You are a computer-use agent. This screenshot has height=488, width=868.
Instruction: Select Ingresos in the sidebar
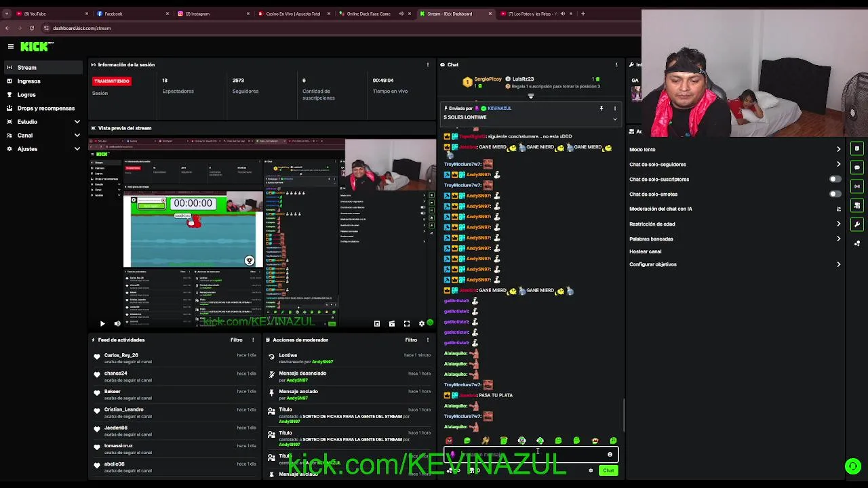point(44,81)
